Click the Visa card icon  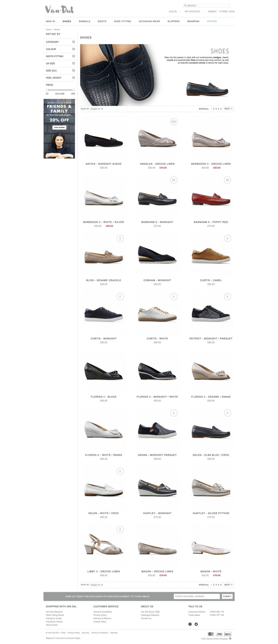219,634
